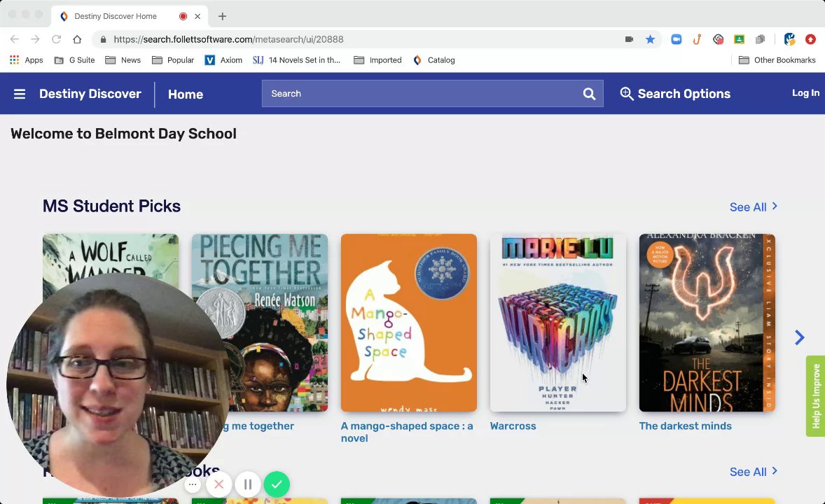Open the Apps bookmark shortcut
This screenshot has width=825, height=504.
click(x=27, y=60)
